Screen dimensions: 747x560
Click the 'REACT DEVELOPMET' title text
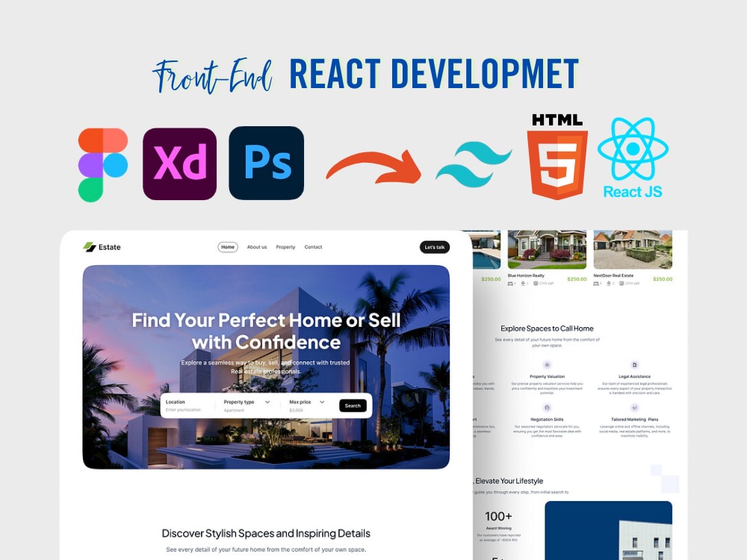(x=434, y=74)
